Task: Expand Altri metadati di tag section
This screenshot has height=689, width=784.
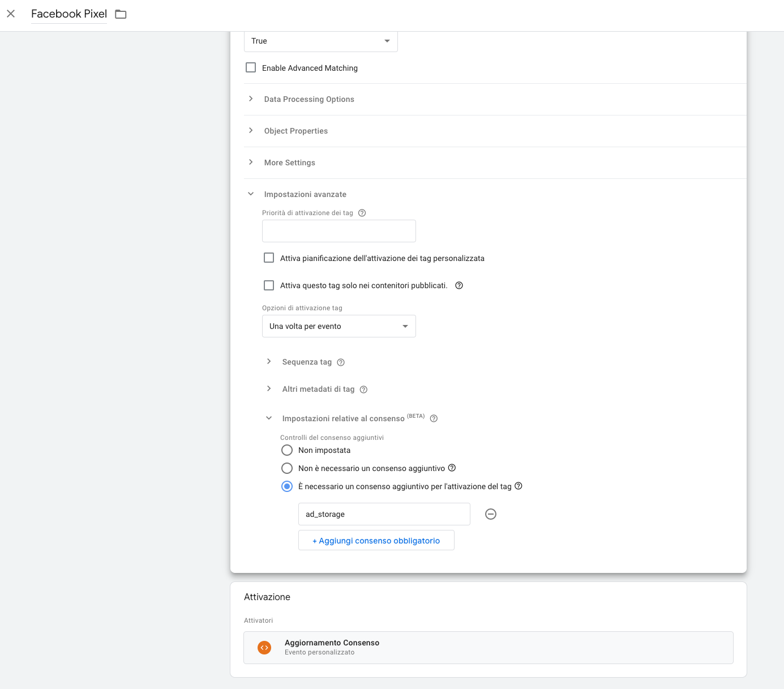Action: tap(269, 388)
